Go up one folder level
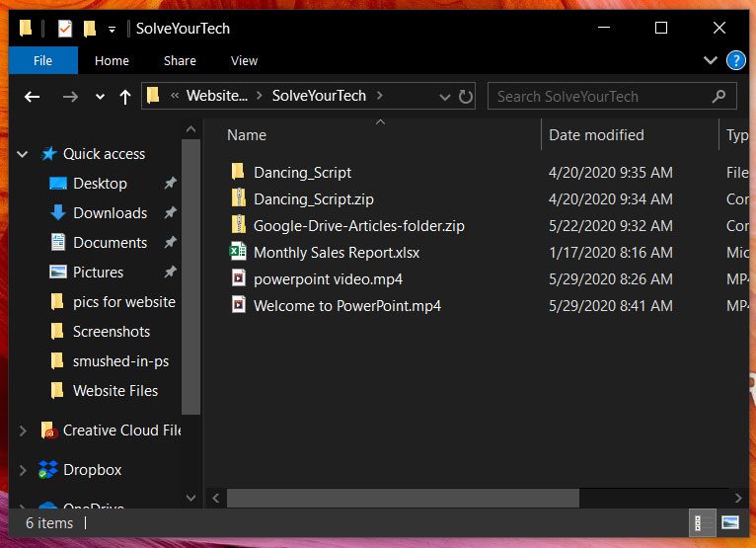The height and width of the screenshot is (548, 756). coord(124,97)
